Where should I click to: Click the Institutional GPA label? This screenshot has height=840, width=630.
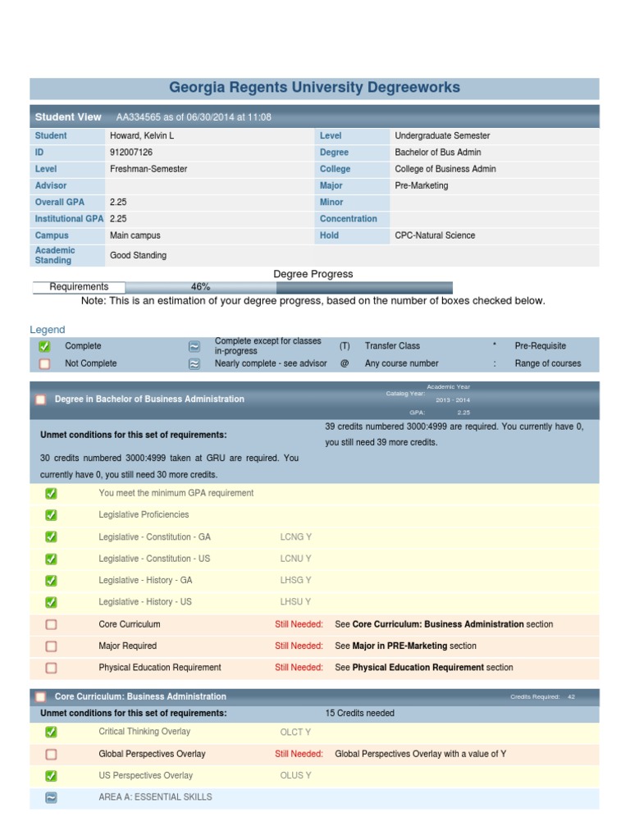click(x=69, y=218)
